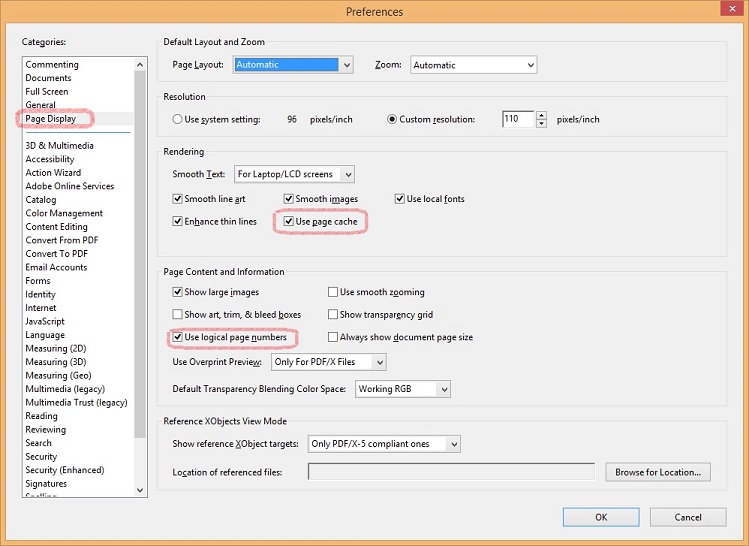The width and height of the screenshot is (749, 546).
Task: Check the Use page cache checkbox
Action: [289, 221]
